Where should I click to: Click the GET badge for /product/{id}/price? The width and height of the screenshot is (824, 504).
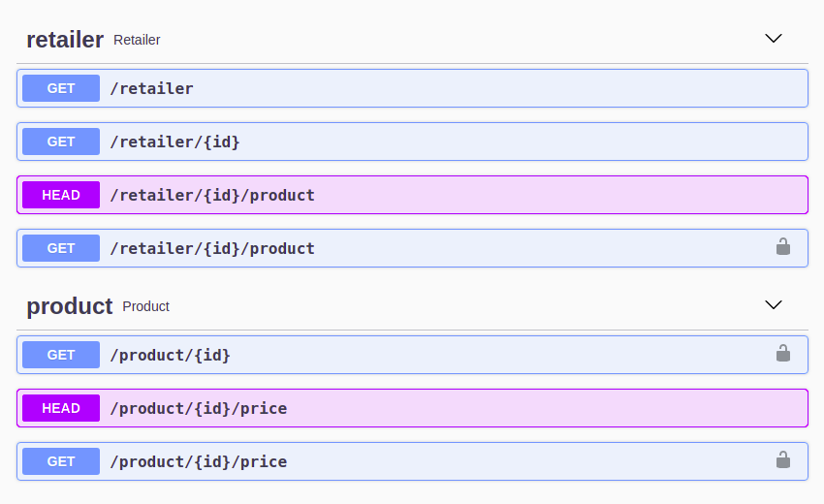pos(61,461)
